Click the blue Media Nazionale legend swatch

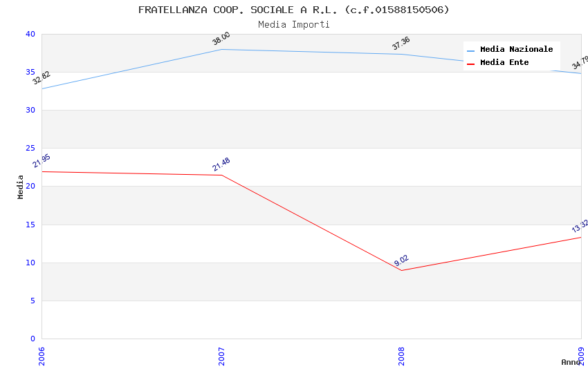471,50
